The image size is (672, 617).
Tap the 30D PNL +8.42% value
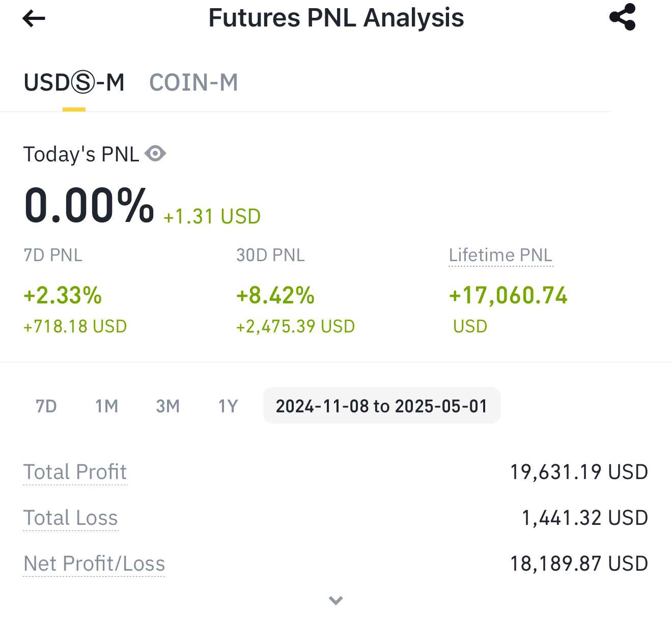pos(275,295)
